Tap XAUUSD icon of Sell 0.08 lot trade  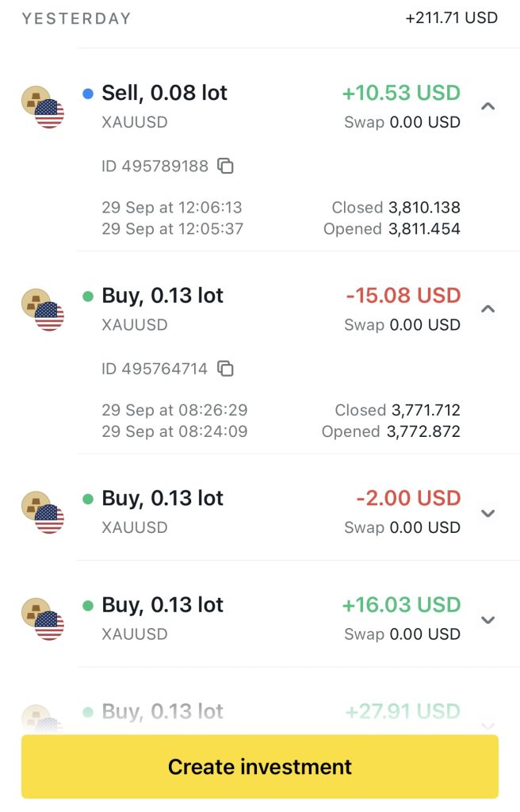point(42,106)
